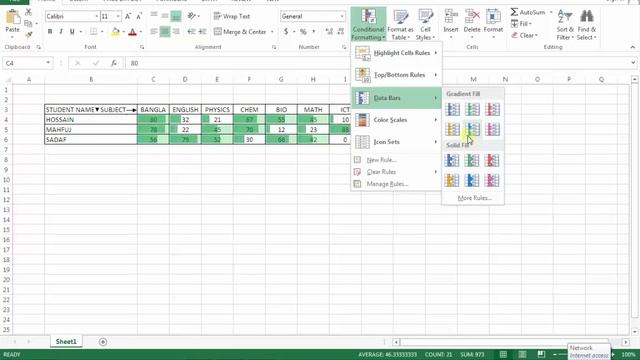640x360 pixels.
Task: Click the Sort & Filter icon
Action: click(x=565, y=16)
